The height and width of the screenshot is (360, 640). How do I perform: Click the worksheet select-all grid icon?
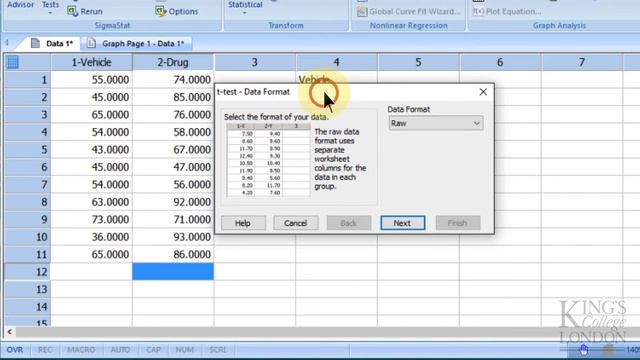13,62
